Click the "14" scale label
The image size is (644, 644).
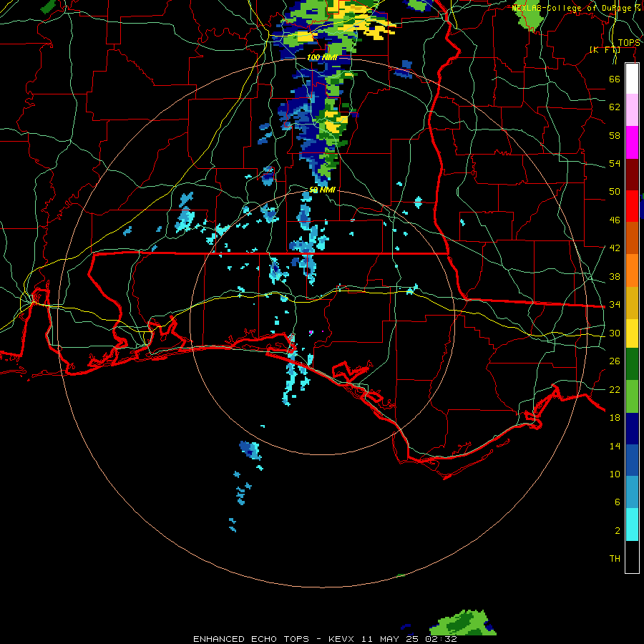(x=615, y=446)
